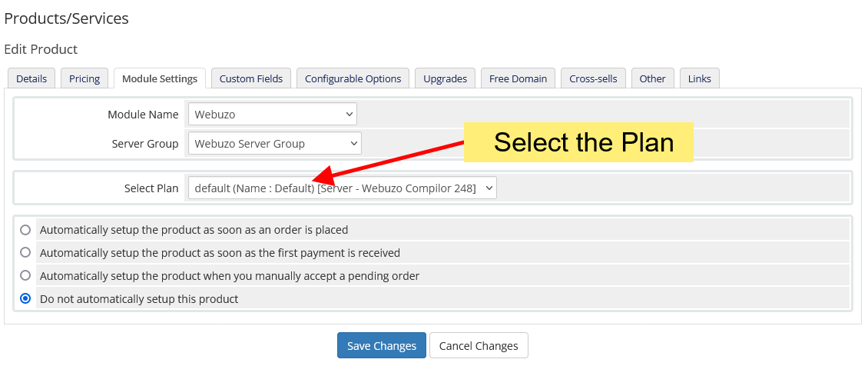Open the Configurable Options tab
Screen dimensions: 868x366
point(353,78)
